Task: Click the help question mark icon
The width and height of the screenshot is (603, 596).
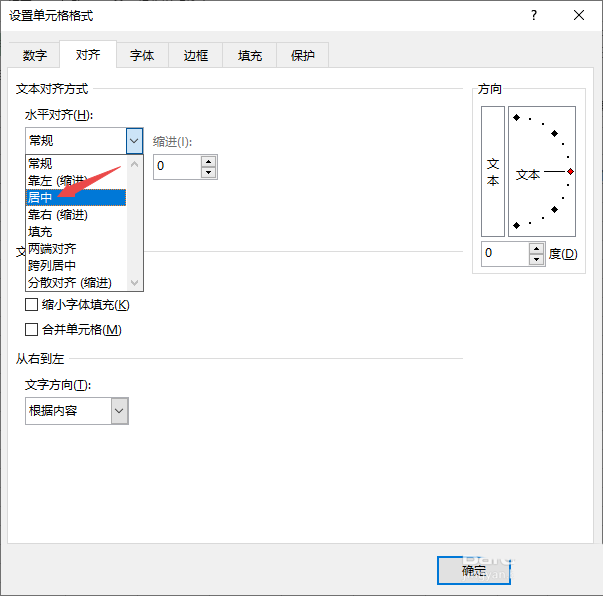Action: point(535,15)
